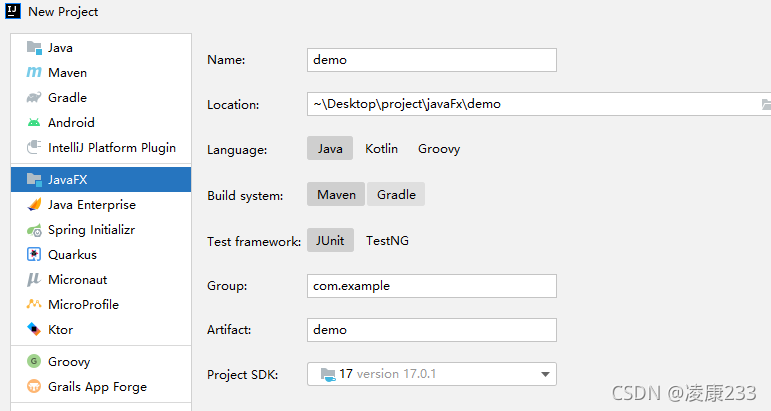This screenshot has width=771, height=411.
Task: Click the Micronaut mu icon
Action: pos(34,279)
